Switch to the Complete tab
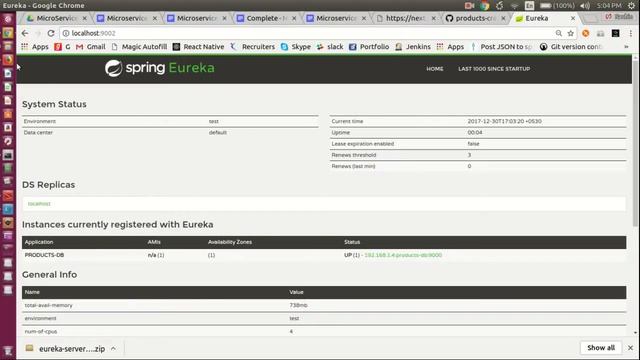640x360 pixels. (267, 18)
